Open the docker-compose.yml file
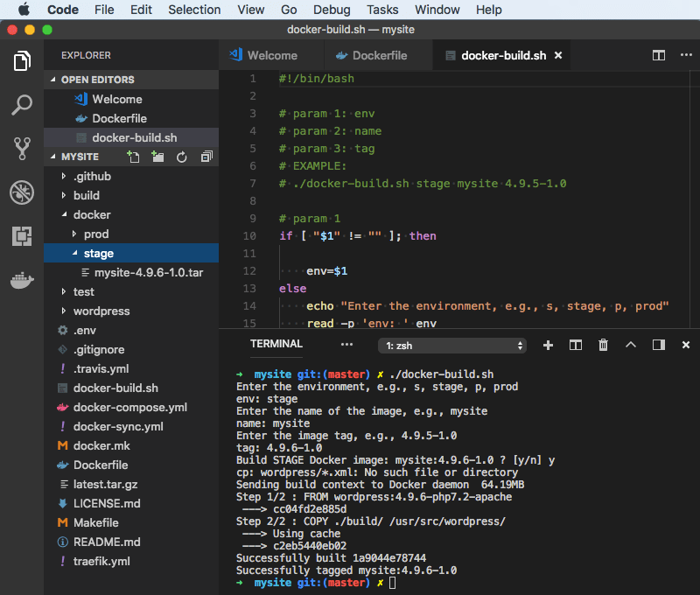The width and height of the screenshot is (700, 595). coord(131,407)
